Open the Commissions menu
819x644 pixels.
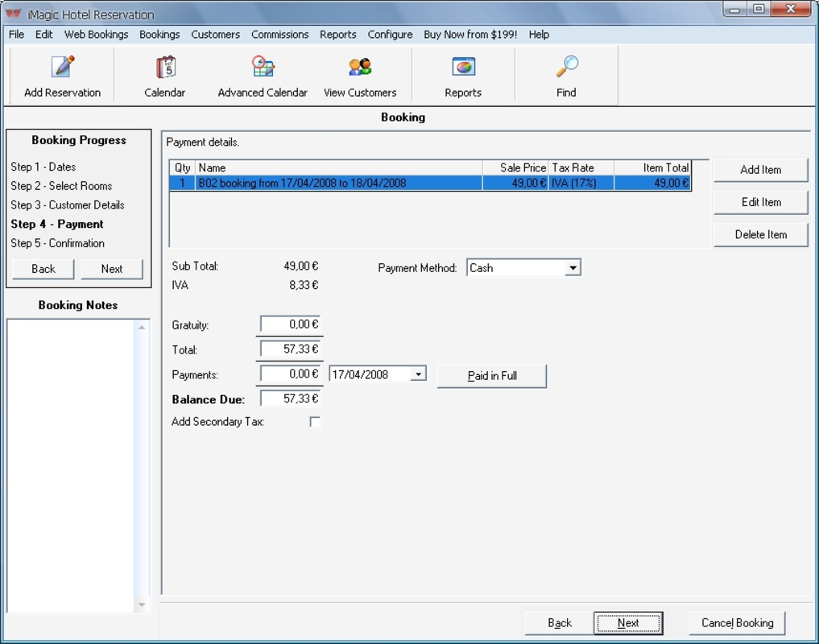click(280, 35)
